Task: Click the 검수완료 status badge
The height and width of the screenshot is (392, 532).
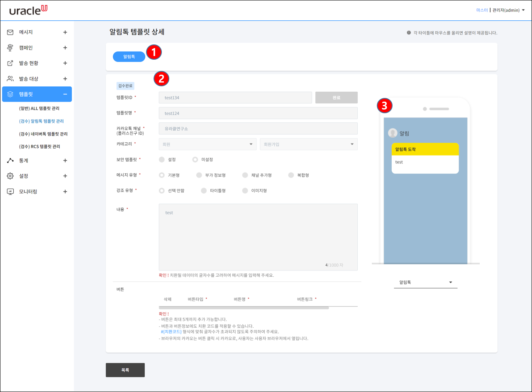Action: [x=126, y=86]
